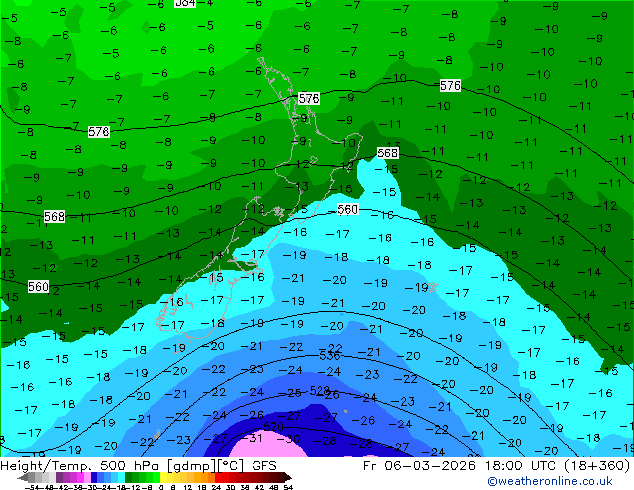Click the left gray arrow end of color scale
This screenshot has width=634, height=490.
coord(23,477)
